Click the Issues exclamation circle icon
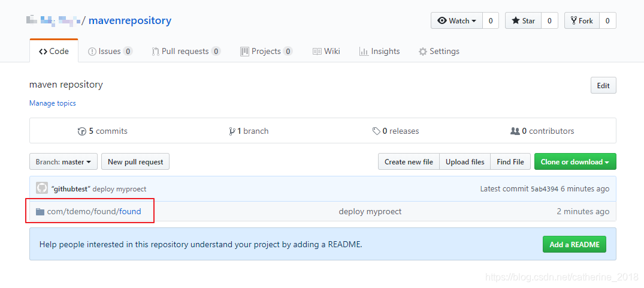 pyautogui.click(x=92, y=52)
